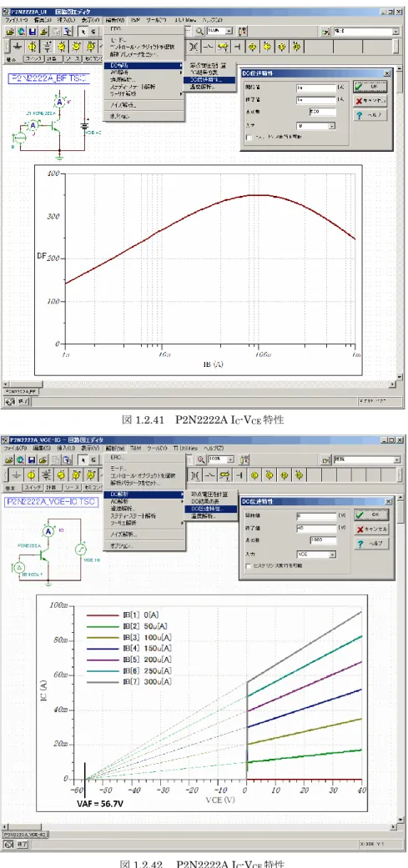Click IB[2] 50u[A] legend entry

[x=129, y=625]
